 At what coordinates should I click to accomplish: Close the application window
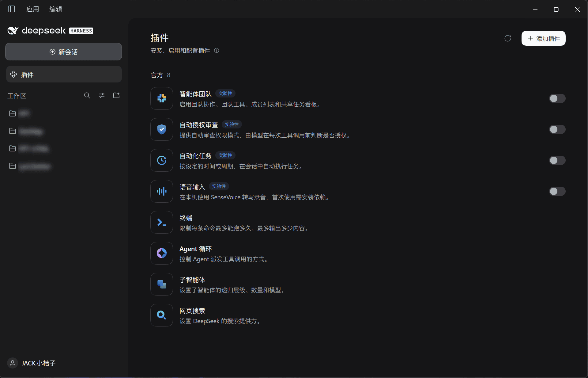tap(577, 9)
